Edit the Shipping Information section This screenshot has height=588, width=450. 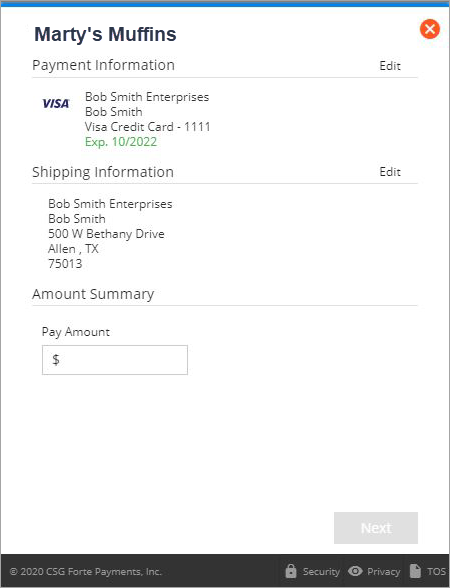point(390,172)
